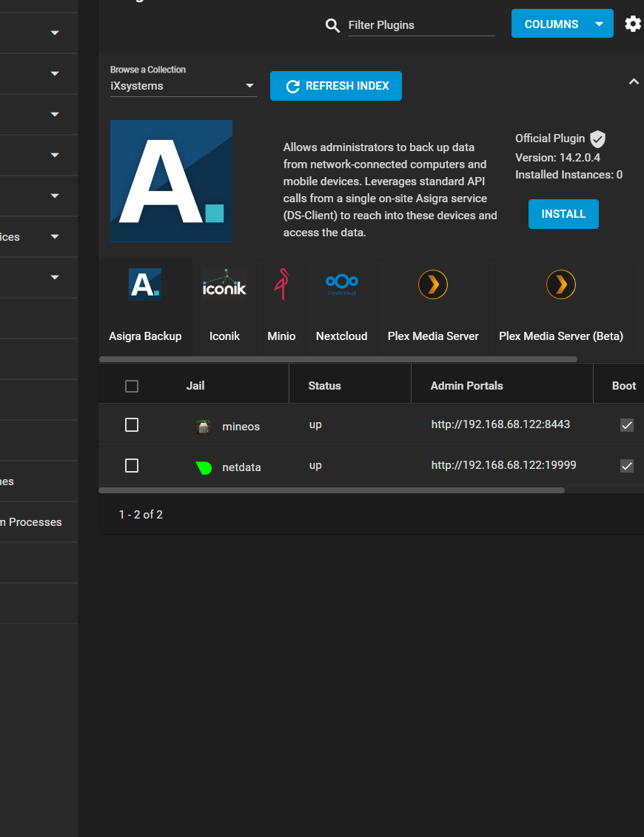Select the Nextcloud plugin icon
The height and width of the screenshot is (837, 644).
pos(342,284)
